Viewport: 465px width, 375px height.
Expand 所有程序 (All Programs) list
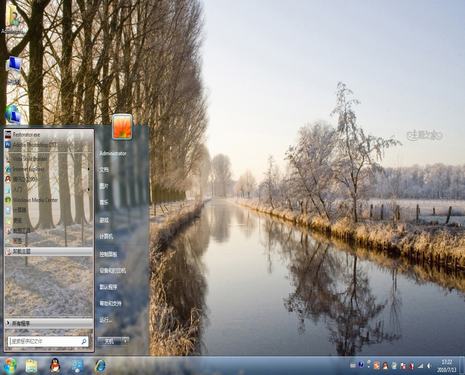(49, 323)
